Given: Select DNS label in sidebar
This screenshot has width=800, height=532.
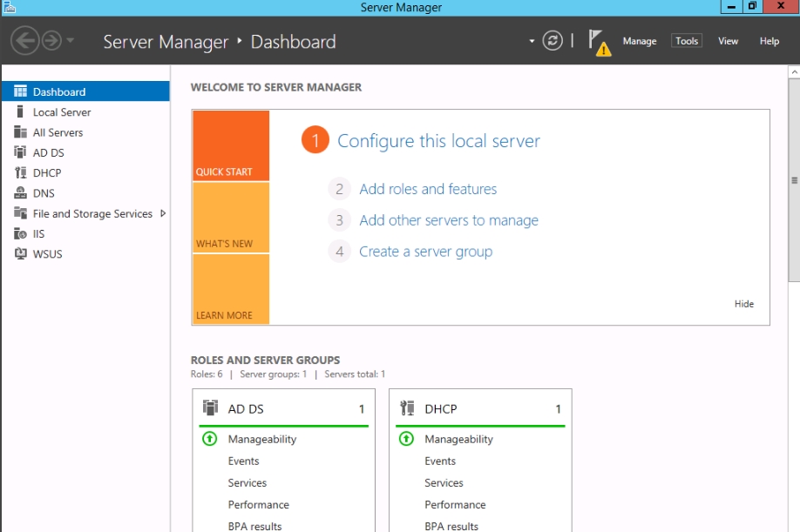Looking at the screenshot, I should pos(44,193).
